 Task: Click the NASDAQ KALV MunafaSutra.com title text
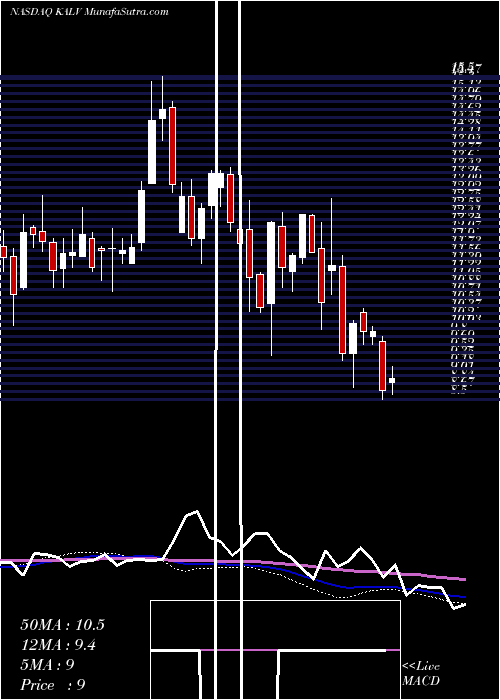pos(89,12)
